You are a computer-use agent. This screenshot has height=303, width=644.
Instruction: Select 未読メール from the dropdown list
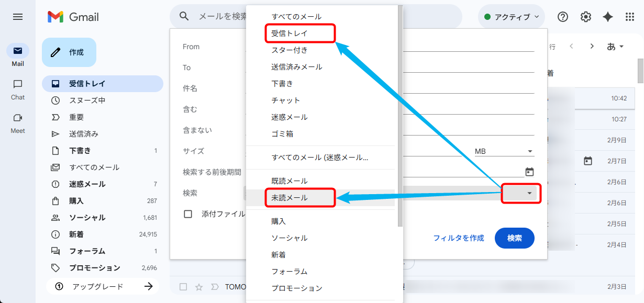(x=290, y=198)
